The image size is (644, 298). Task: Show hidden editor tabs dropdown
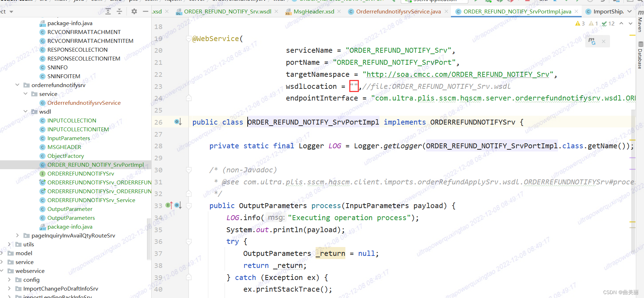coord(629,11)
